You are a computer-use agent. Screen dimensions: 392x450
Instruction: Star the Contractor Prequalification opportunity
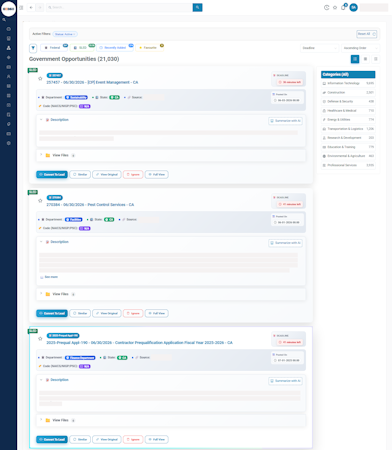coord(40,339)
